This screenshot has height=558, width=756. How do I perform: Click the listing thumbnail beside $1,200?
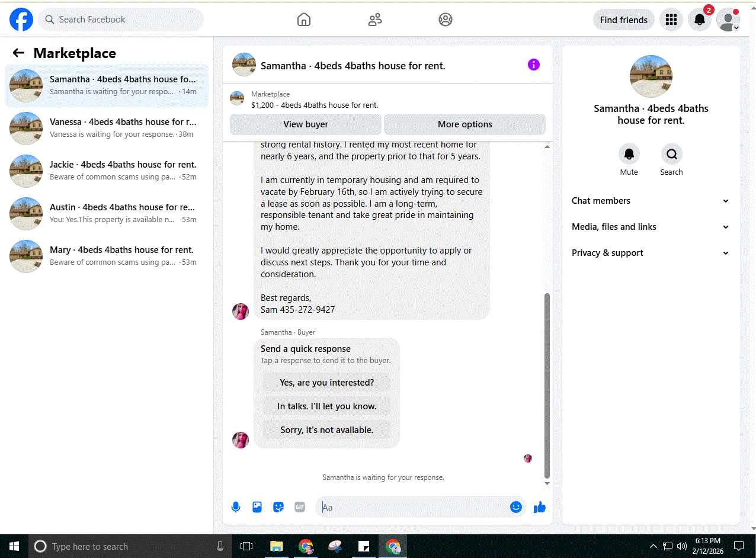tap(237, 98)
